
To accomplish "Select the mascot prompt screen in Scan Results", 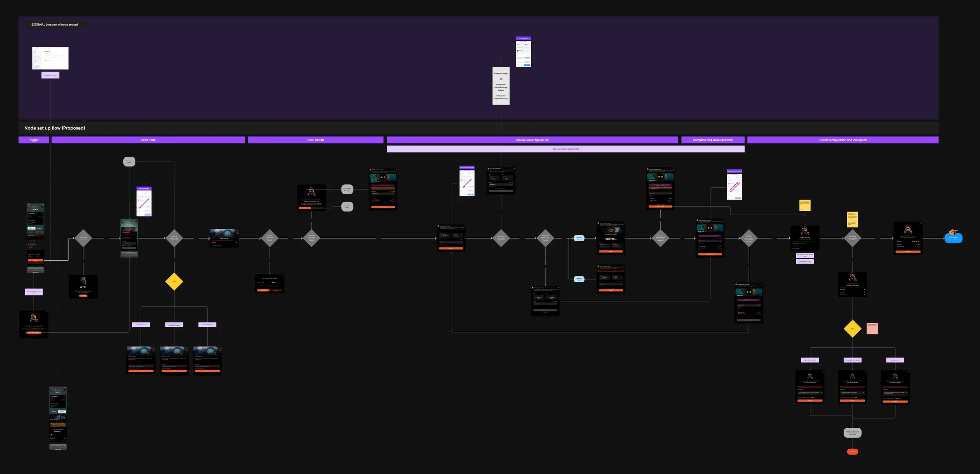I will 312,198.
